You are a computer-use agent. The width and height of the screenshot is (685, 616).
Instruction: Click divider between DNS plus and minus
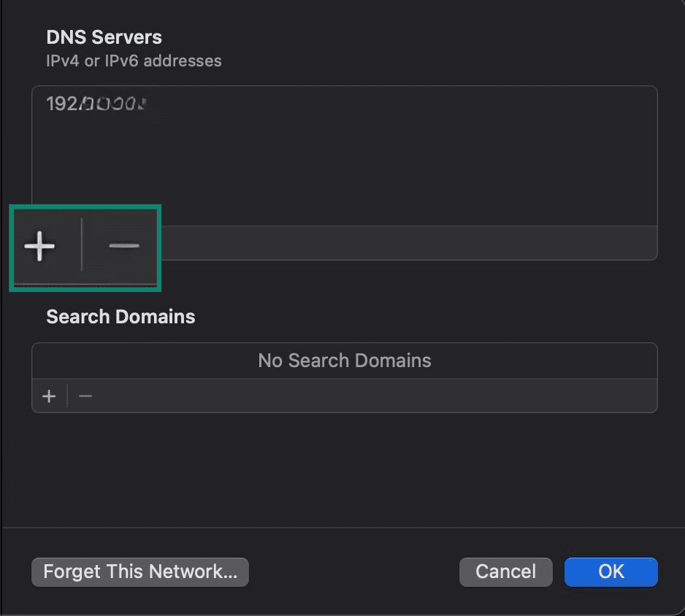pyautogui.click(x=82, y=246)
